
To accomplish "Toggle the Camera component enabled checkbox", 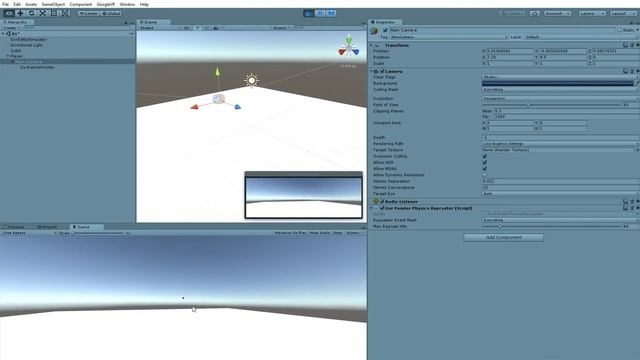I will tap(382, 71).
